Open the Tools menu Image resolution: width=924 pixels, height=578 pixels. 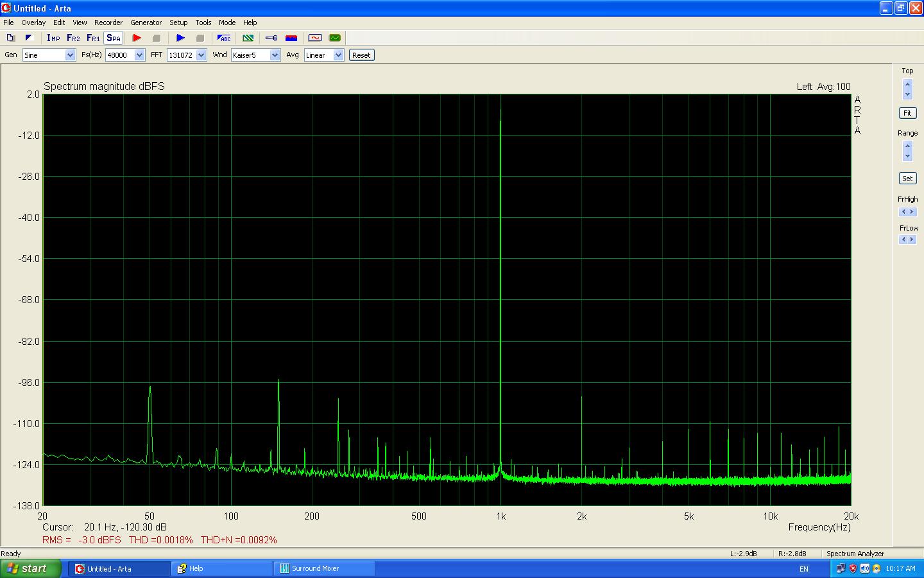pyautogui.click(x=203, y=22)
